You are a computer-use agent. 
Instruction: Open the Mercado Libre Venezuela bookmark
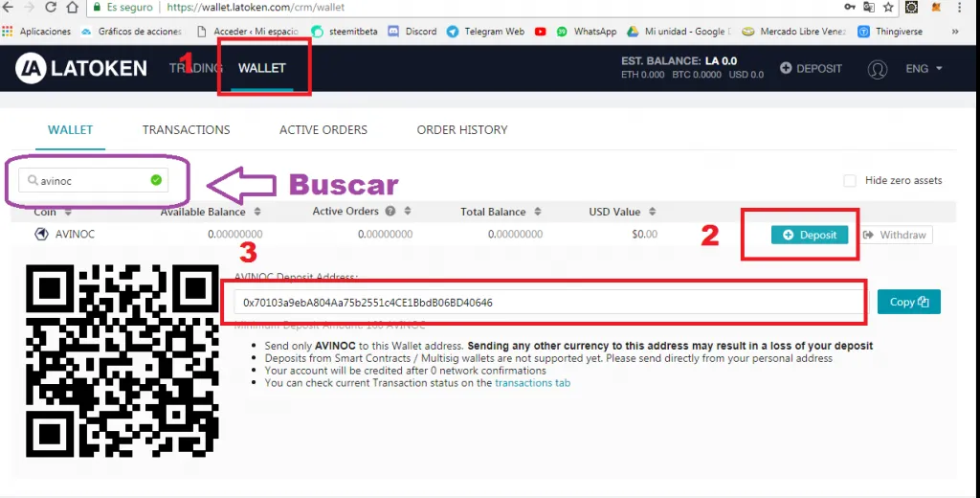tap(793, 32)
